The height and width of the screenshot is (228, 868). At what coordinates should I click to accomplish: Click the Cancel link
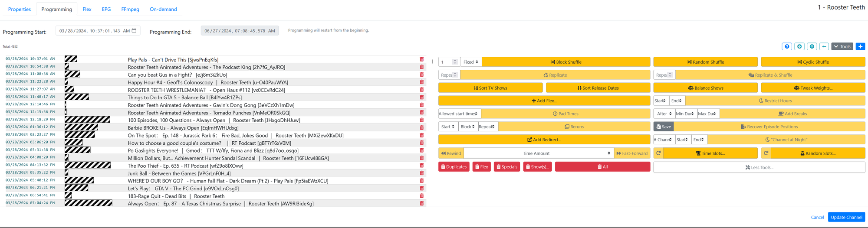817,217
